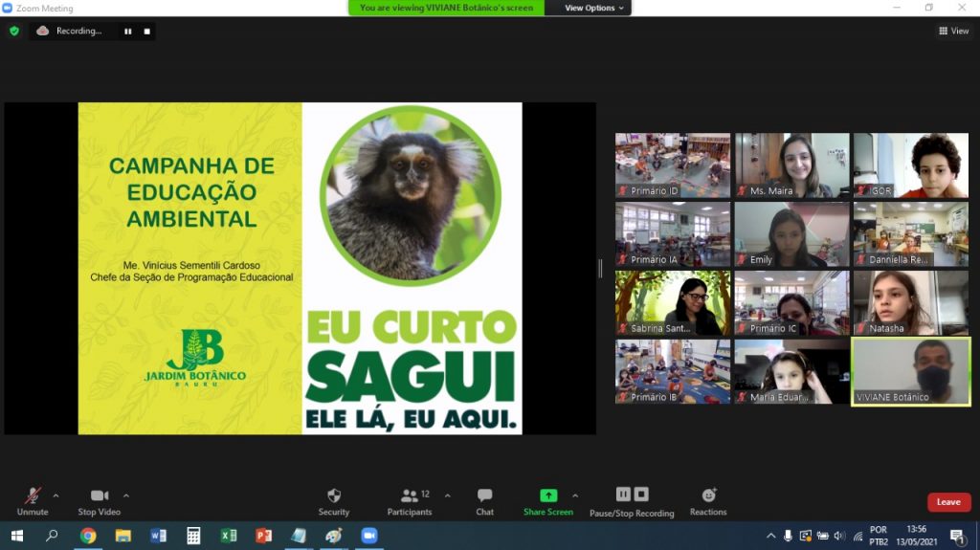Expand the Share Screen options arrow
The width and height of the screenshot is (980, 550).
[x=575, y=495]
